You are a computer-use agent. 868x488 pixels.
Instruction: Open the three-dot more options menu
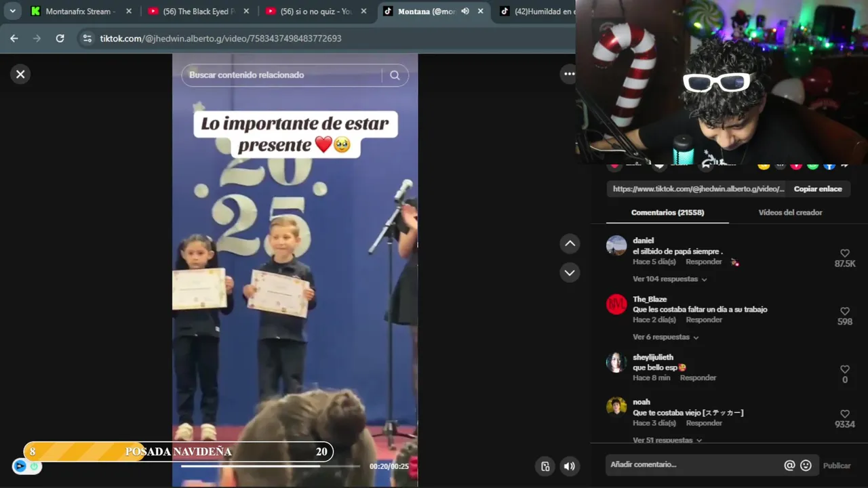coord(569,74)
